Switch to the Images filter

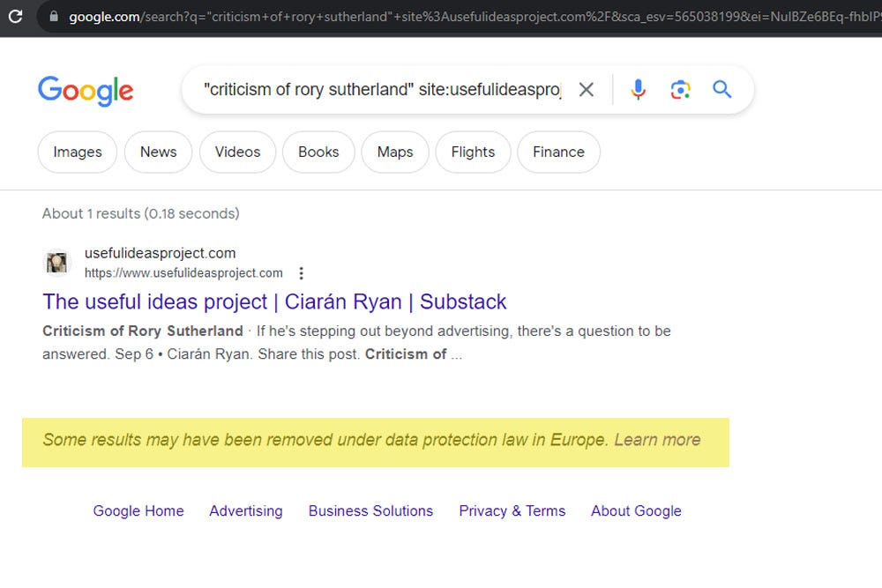coord(78,152)
